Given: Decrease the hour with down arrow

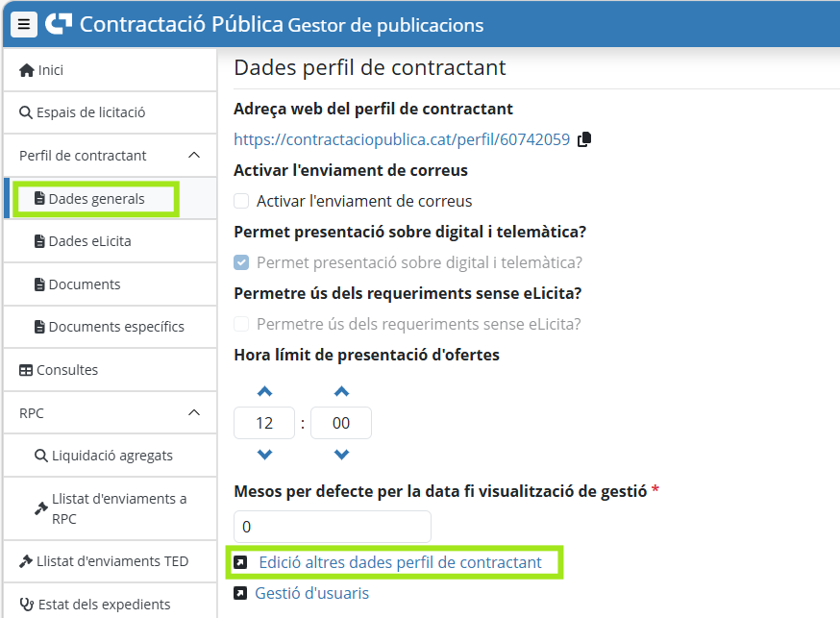Looking at the screenshot, I should tap(264, 455).
